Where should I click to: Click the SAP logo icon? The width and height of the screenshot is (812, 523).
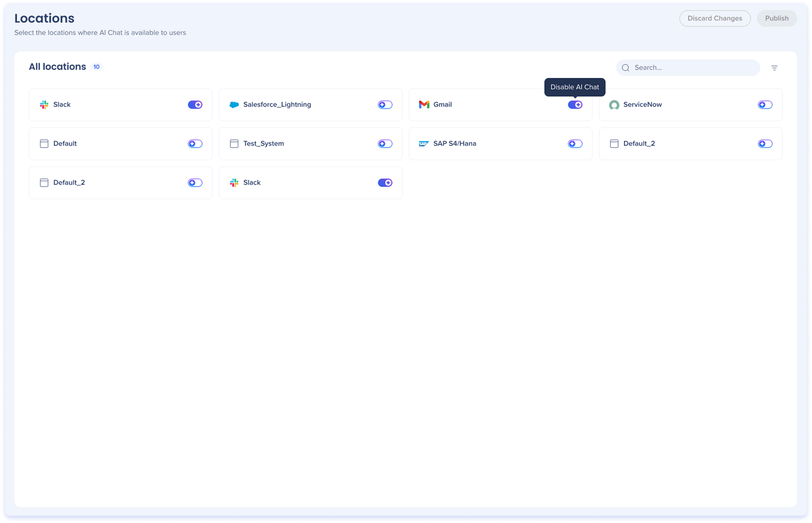(424, 144)
